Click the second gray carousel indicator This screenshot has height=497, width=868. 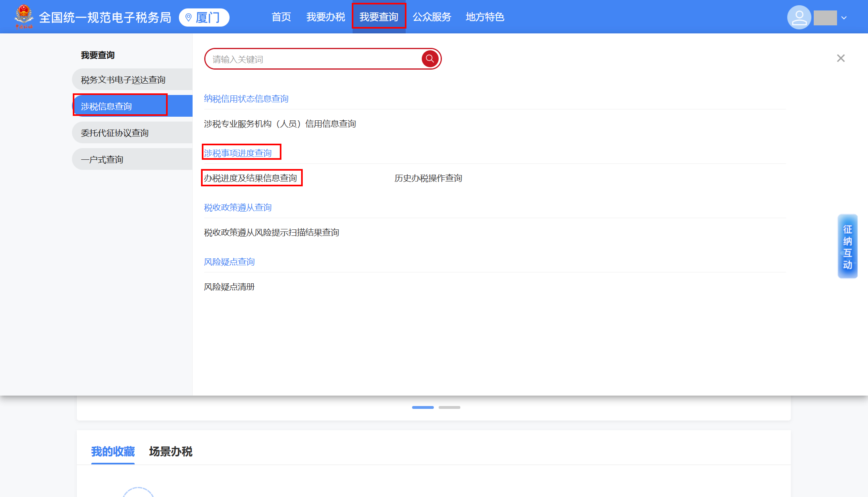point(449,407)
